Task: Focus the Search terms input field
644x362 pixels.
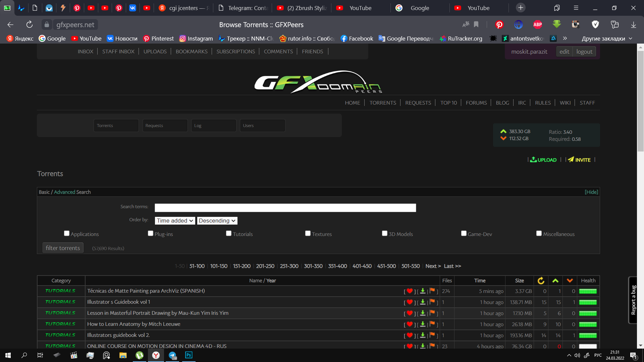Action: [285, 208]
